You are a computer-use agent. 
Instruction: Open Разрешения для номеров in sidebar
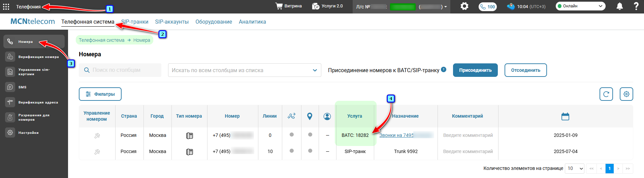click(x=34, y=117)
